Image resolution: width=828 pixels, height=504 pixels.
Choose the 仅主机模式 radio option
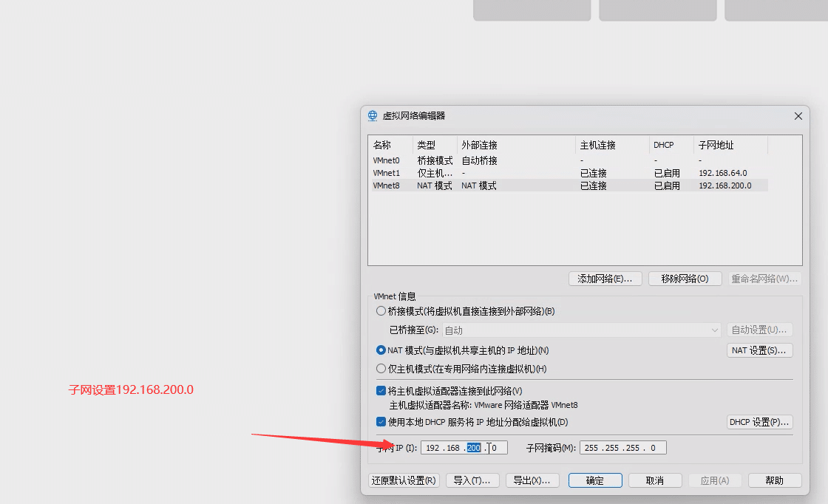[x=381, y=369]
